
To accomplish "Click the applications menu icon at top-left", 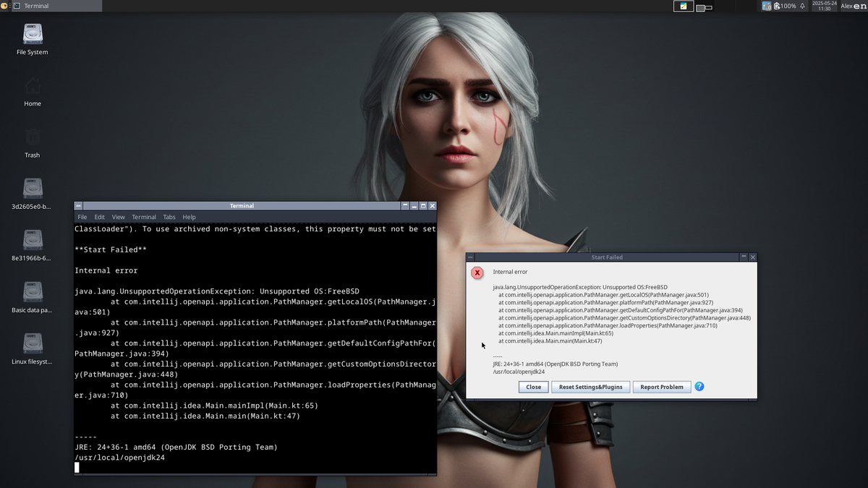I will 4,6.
